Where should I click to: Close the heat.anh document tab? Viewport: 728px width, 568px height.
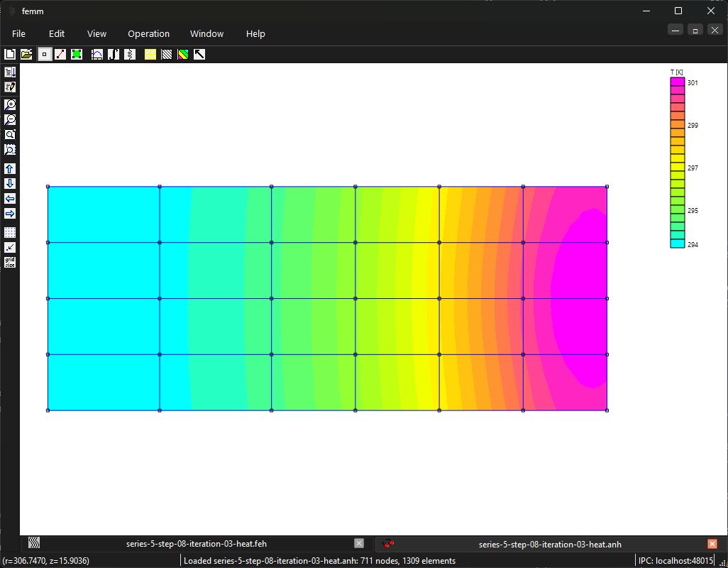pos(712,544)
